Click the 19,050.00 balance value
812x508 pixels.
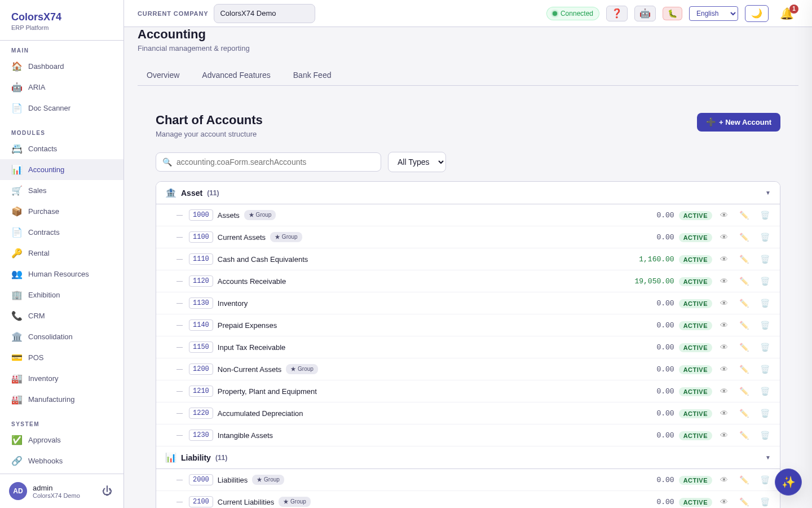click(654, 281)
